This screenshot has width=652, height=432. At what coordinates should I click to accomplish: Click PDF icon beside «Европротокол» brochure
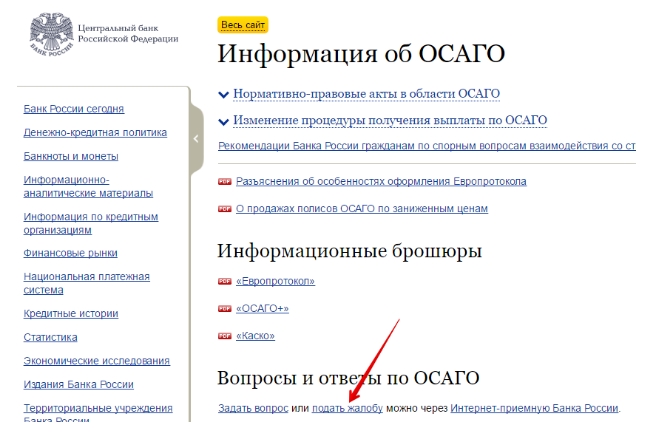pyautogui.click(x=224, y=282)
